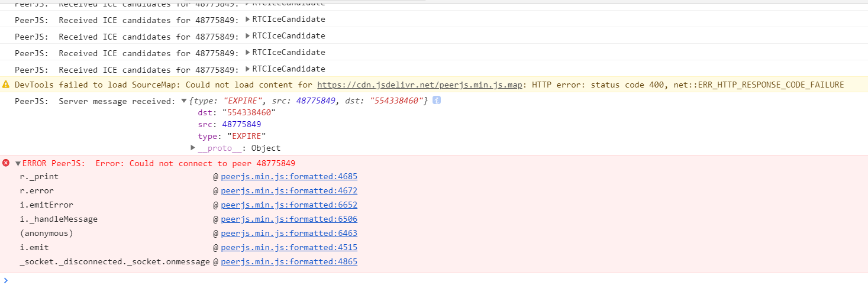Screen dimensions: 868x285
Task: Collapse the expanded EXPIRE server message object
Action: tap(184, 101)
